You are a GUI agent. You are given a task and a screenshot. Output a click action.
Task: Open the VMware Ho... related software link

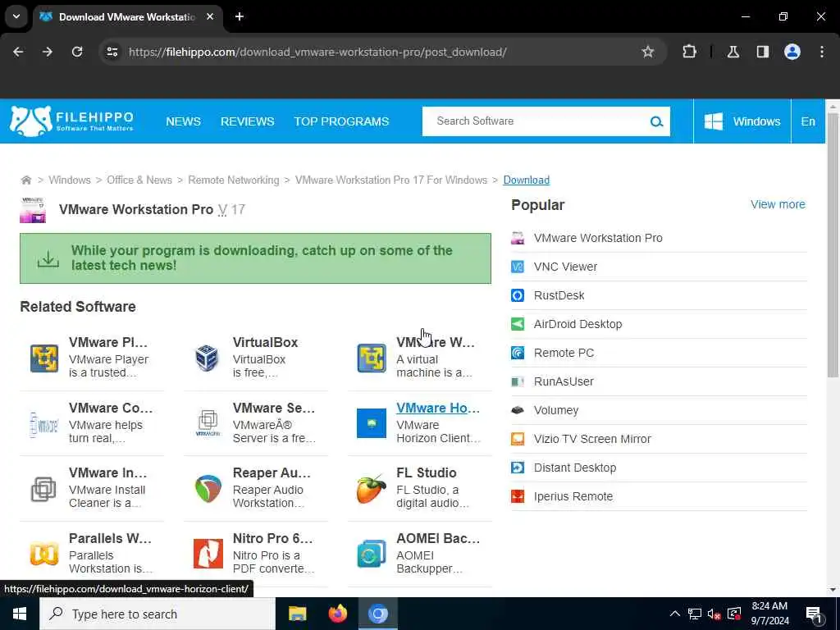[x=438, y=408]
